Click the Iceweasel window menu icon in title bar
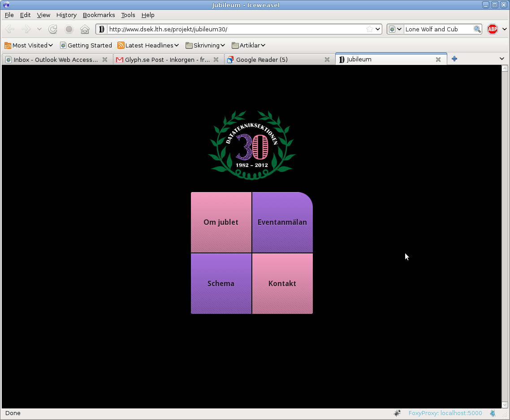510x420 pixels. [6, 4]
